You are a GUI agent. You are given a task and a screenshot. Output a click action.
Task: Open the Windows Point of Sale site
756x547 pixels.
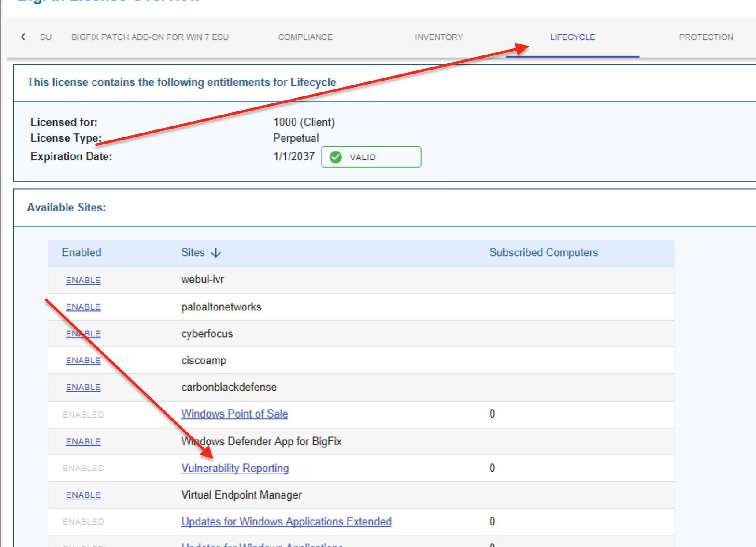(234, 414)
